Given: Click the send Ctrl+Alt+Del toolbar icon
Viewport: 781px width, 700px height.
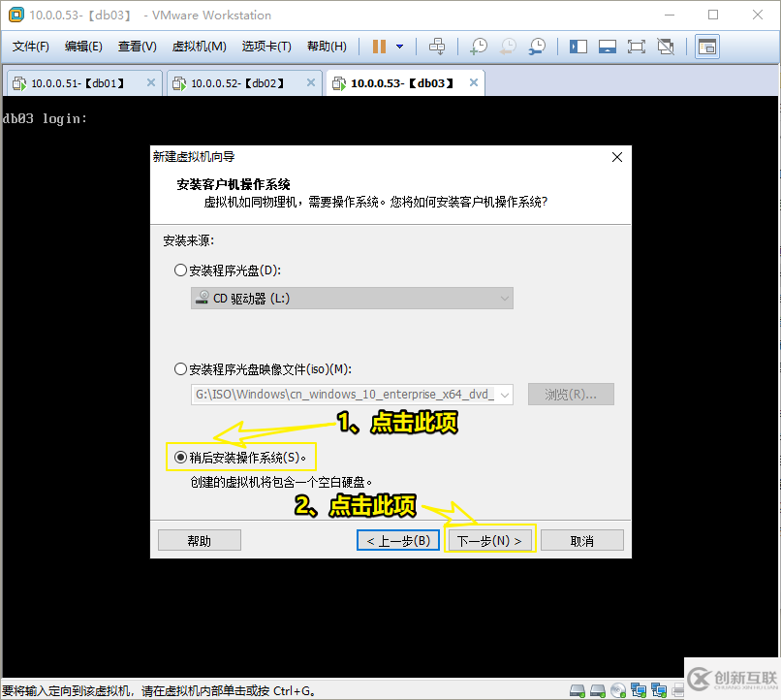Looking at the screenshot, I should tap(437, 47).
